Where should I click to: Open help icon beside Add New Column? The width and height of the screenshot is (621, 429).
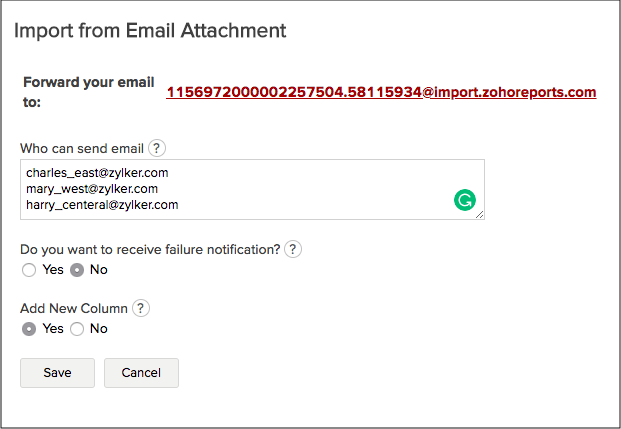point(141,308)
